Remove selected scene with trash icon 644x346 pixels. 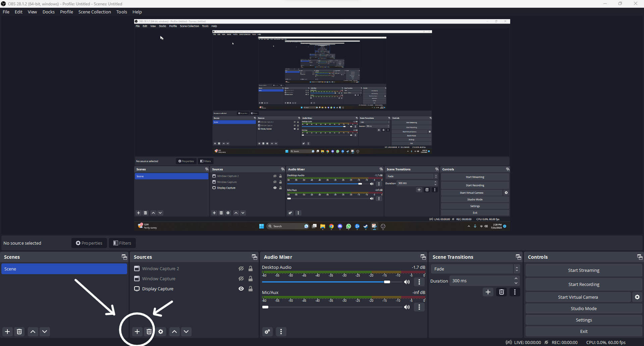[x=19, y=332]
